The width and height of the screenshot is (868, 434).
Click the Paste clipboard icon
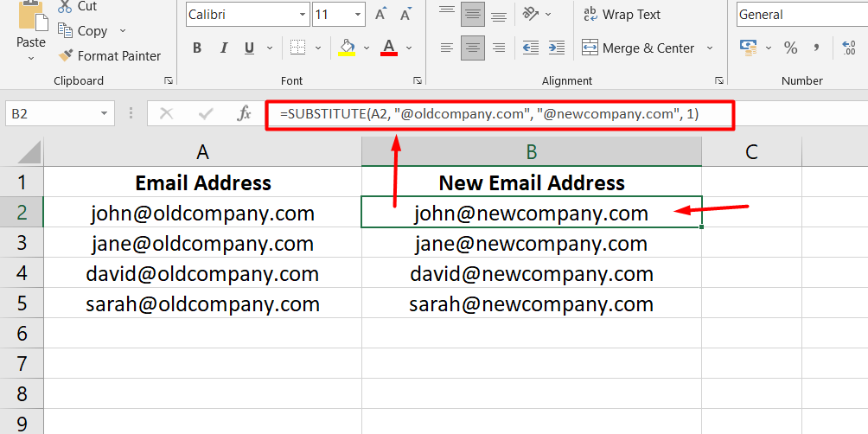pyautogui.click(x=31, y=16)
